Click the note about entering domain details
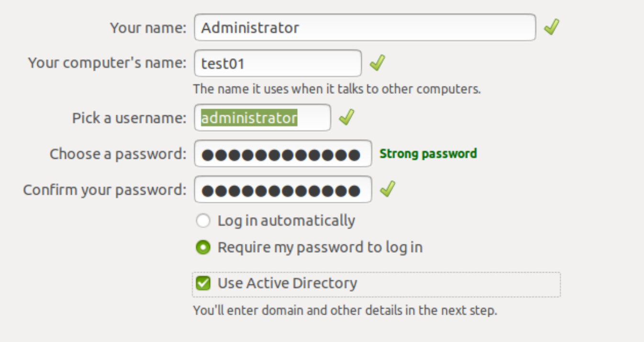This screenshot has height=342, width=644. point(345,310)
